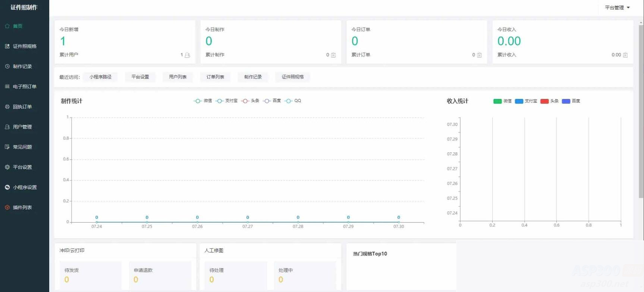Click the printer icon for 回执订单
This screenshot has width=644, height=292.
tap(7, 107)
